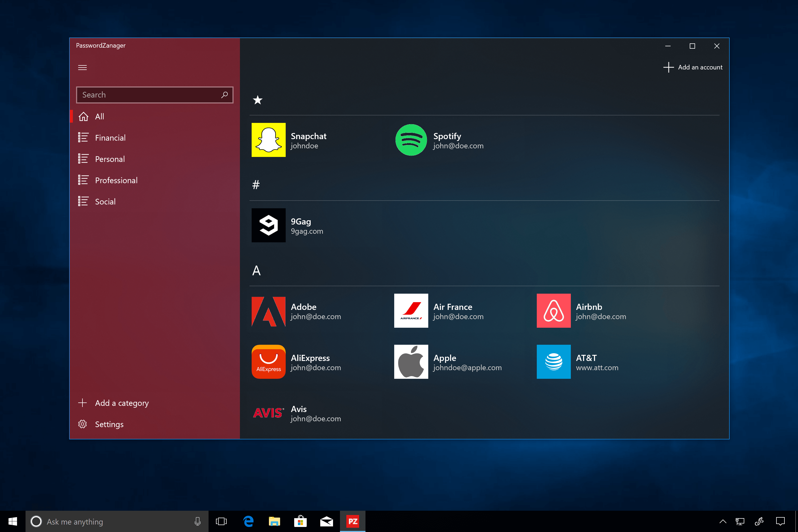798x532 pixels.
Task: Open the Spotify account tile
Action: click(439, 140)
